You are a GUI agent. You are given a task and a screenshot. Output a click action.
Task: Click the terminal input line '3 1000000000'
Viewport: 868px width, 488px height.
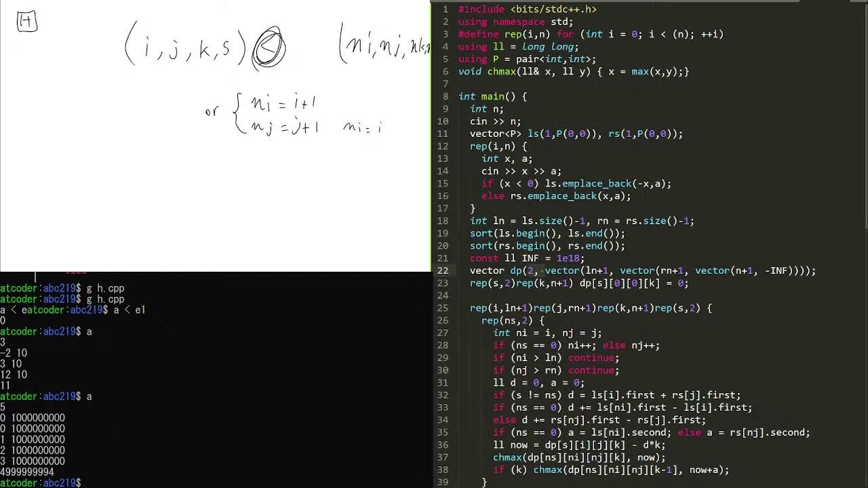pyautogui.click(x=33, y=462)
